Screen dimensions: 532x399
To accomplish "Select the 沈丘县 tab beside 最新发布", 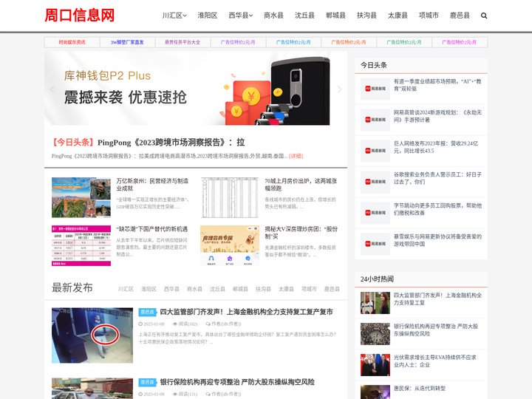I will 217,289.
